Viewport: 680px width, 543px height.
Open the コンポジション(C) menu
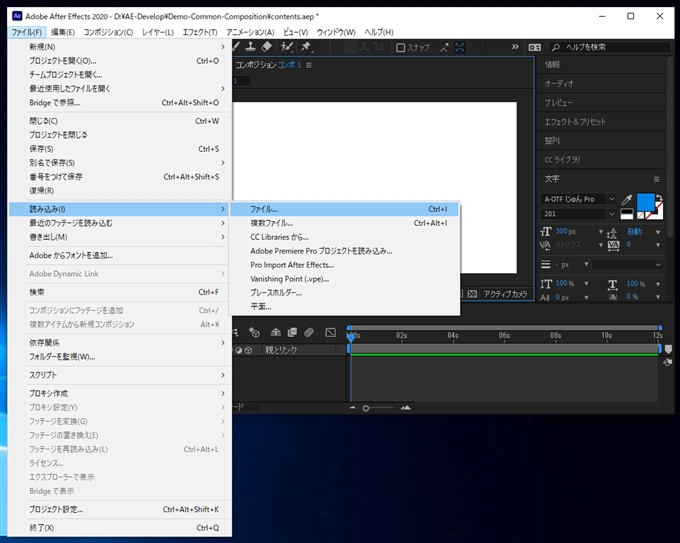click(x=108, y=32)
